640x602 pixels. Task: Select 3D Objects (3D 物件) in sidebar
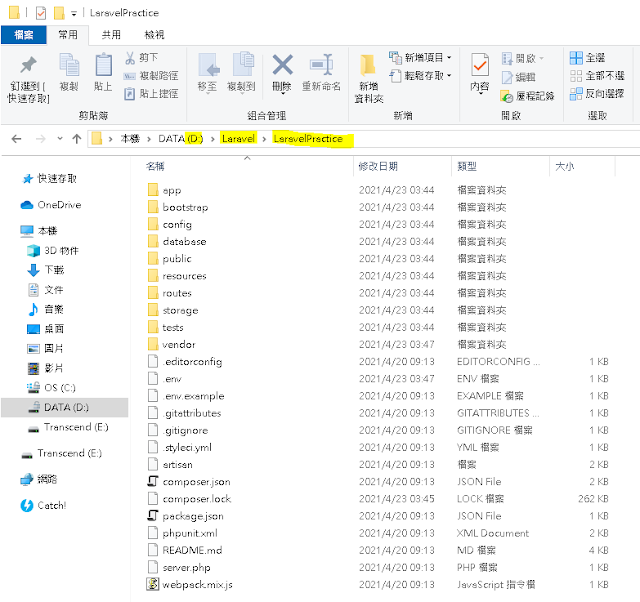(53, 251)
